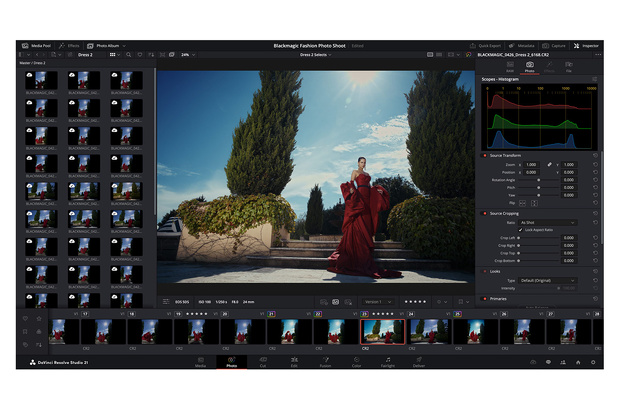The width and height of the screenshot is (640, 412).
Task: Click the Position Y value field
Action: pos(569,172)
